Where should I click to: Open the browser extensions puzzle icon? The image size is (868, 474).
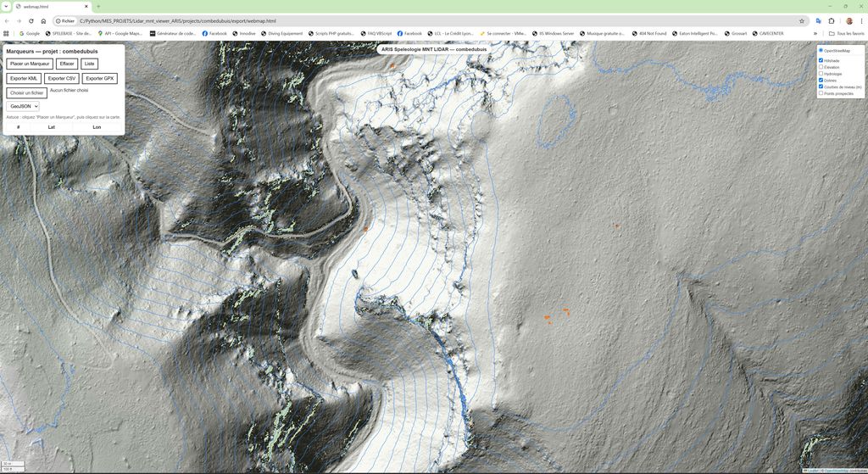point(832,20)
